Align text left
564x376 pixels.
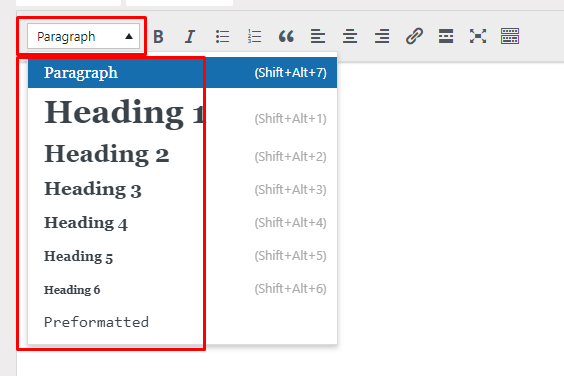pos(318,36)
